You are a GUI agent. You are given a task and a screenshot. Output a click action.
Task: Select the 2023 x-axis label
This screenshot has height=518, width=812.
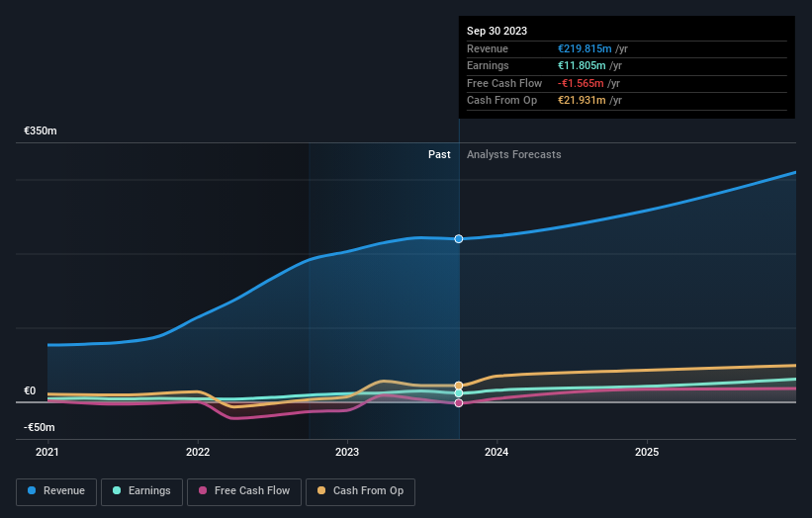pos(347,453)
